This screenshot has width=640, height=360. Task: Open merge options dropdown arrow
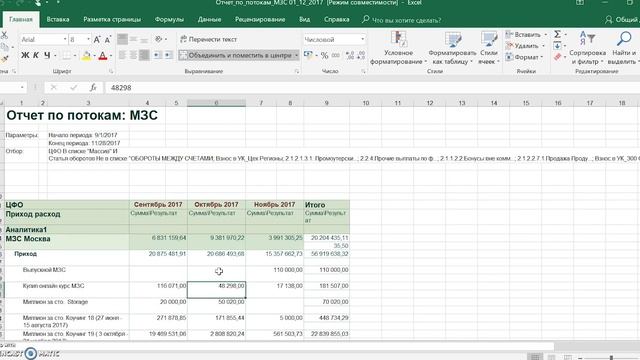click(x=296, y=55)
